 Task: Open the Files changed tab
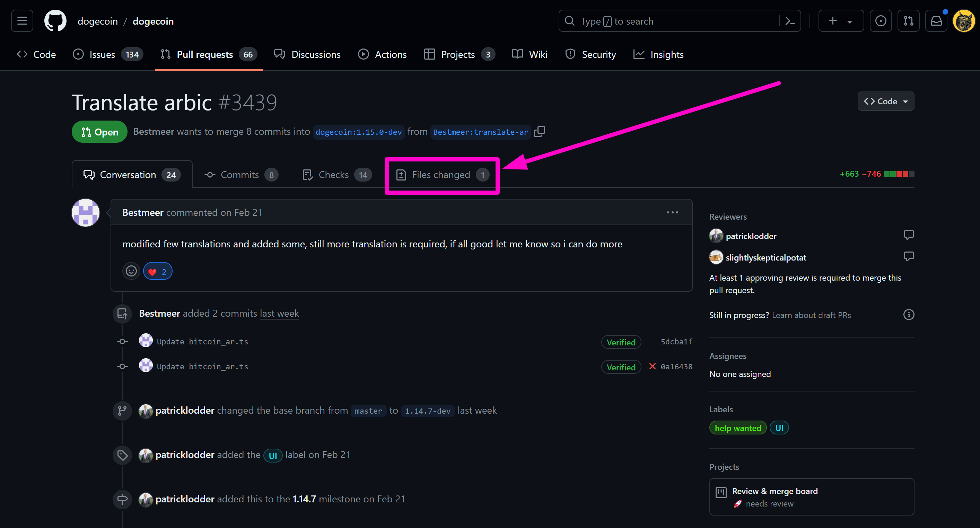(x=443, y=175)
